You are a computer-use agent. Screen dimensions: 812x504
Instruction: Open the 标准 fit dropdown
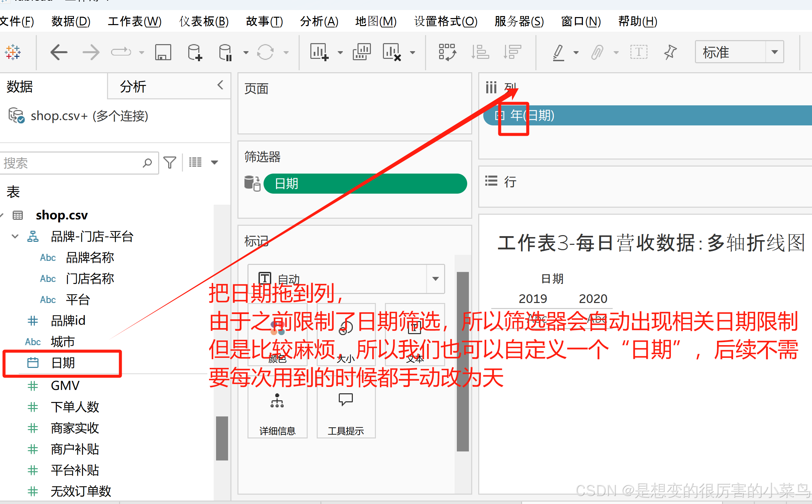pyautogui.click(x=775, y=52)
